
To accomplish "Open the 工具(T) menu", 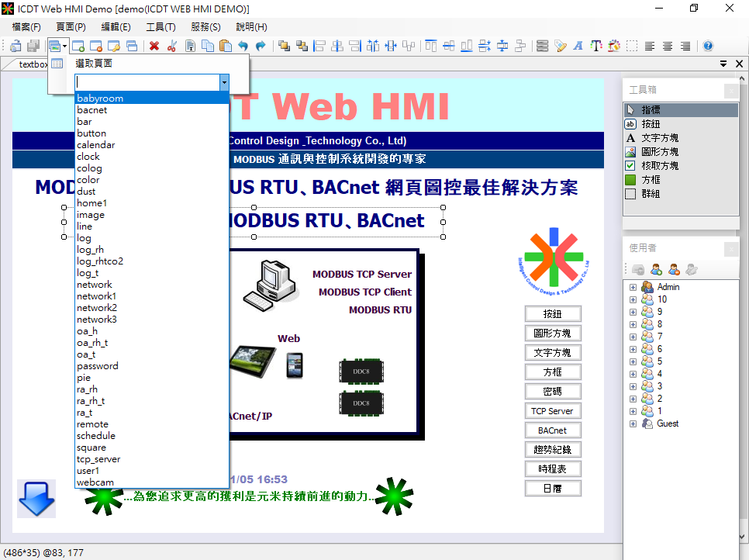I will tap(160, 26).
